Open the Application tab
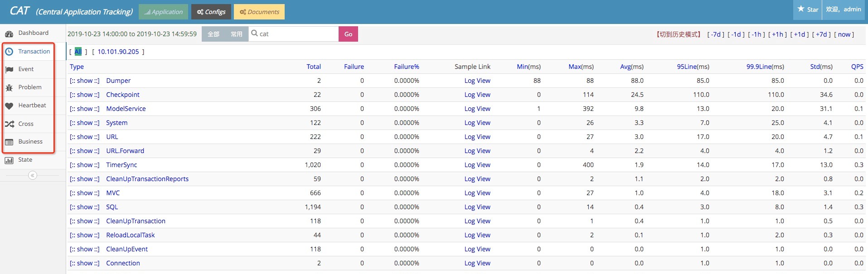The image size is (868, 274). [x=163, y=12]
